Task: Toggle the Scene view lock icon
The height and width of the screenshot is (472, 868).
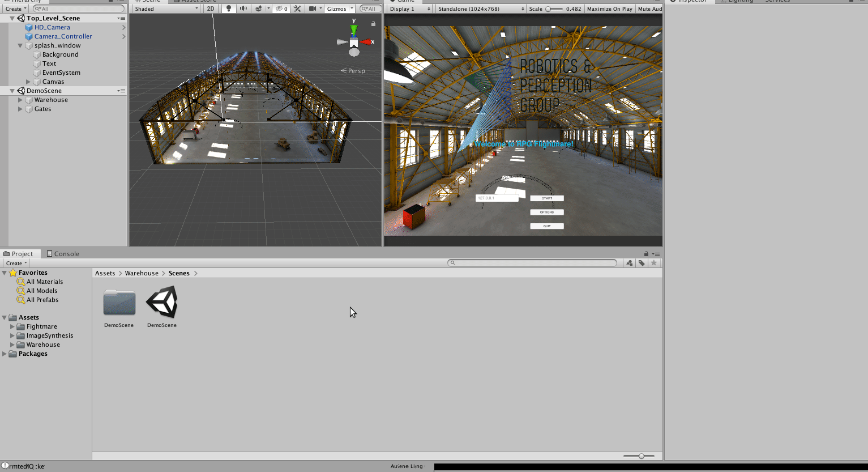Action: pos(373,24)
